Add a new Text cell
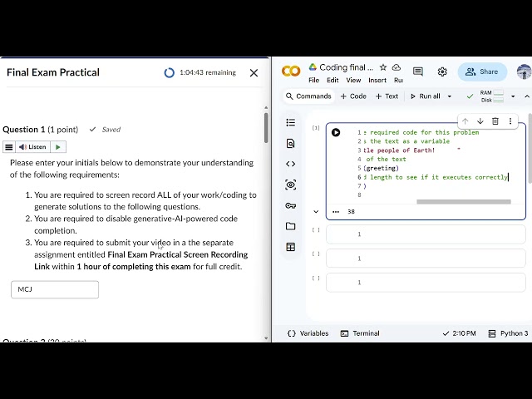This screenshot has width=532, height=399. point(387,96)
